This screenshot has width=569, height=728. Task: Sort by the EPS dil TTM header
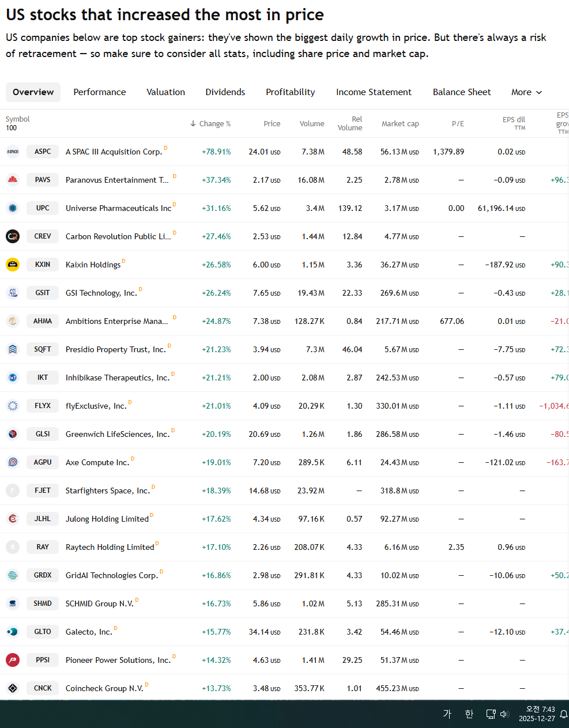point(514,123)
